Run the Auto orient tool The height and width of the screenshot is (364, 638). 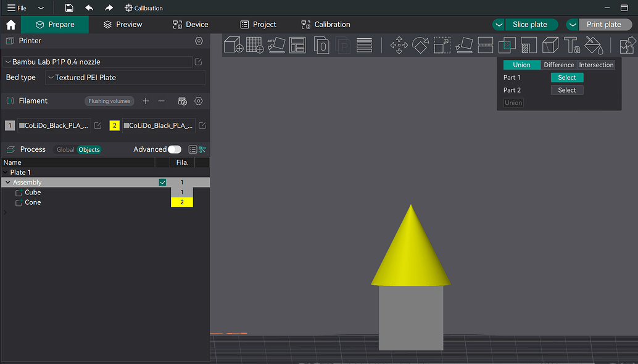(x=276, y=45)
